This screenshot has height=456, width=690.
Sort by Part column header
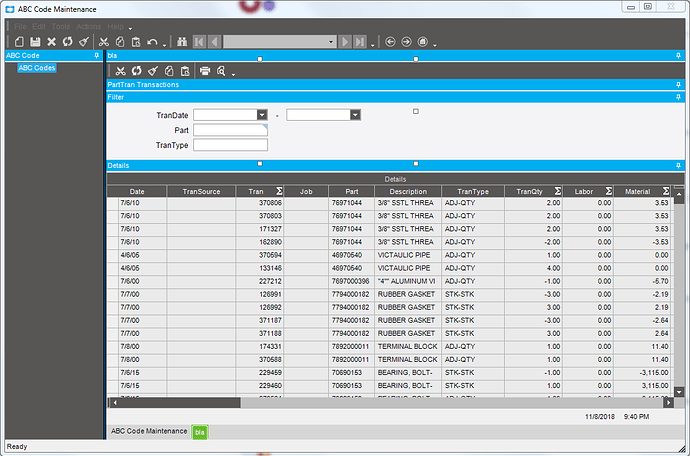pyautogui.click(x=352, y=191)
